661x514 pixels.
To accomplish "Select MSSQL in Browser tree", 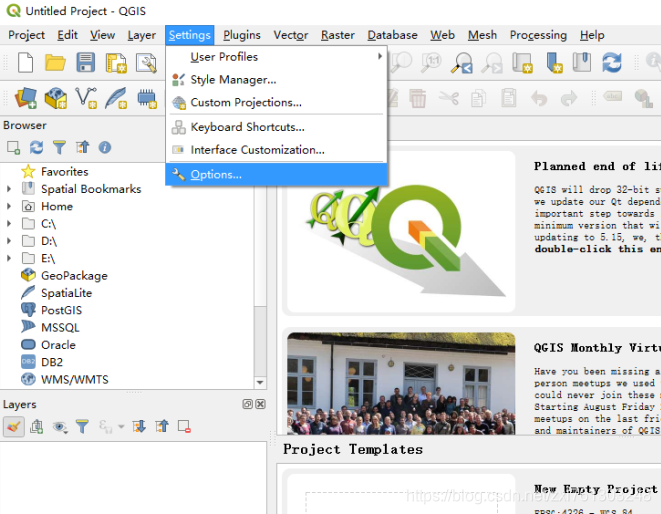I will click(x=60, y=328).
